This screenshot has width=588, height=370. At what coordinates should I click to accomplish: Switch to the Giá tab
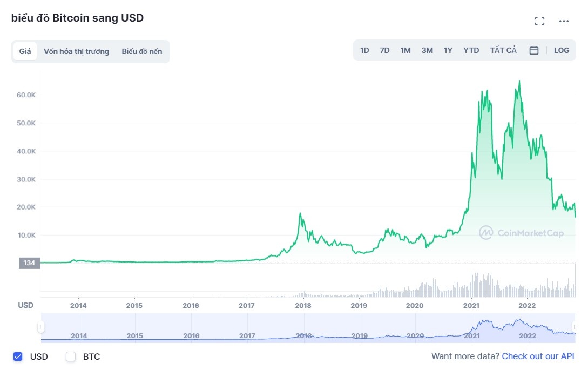pos(25,51)
